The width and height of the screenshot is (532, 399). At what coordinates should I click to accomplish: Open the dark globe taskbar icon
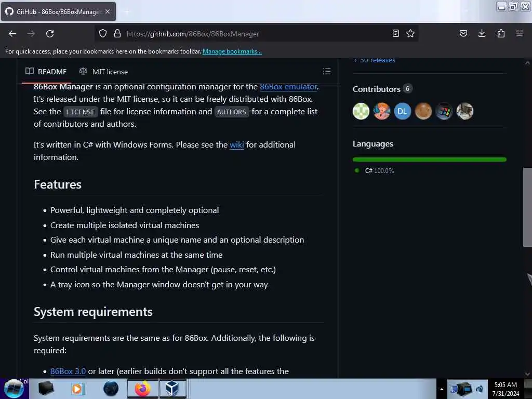coord(111,389)
